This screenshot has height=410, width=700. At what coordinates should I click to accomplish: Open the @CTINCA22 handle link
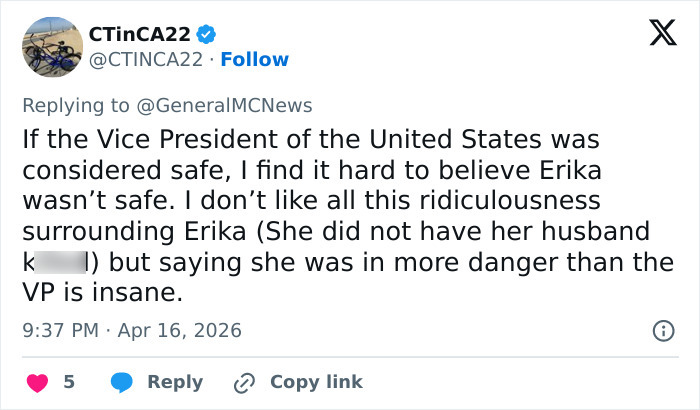pyautogui.click(x=144, y=59)
